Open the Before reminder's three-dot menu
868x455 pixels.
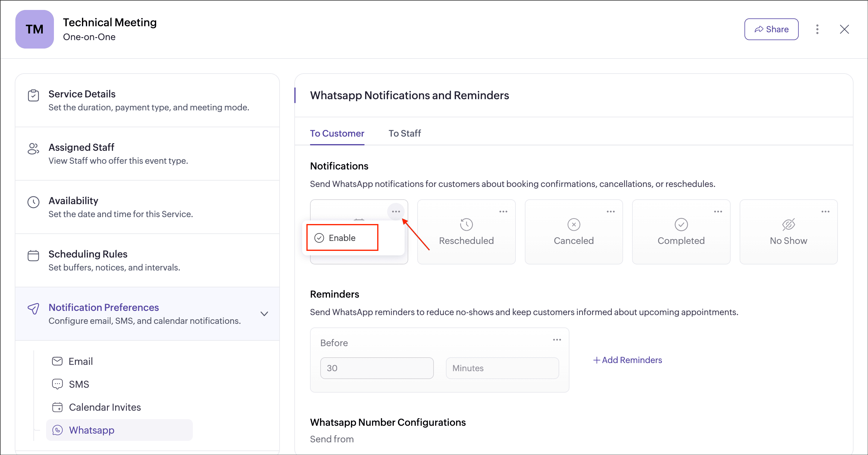click(x=557, y=340)
